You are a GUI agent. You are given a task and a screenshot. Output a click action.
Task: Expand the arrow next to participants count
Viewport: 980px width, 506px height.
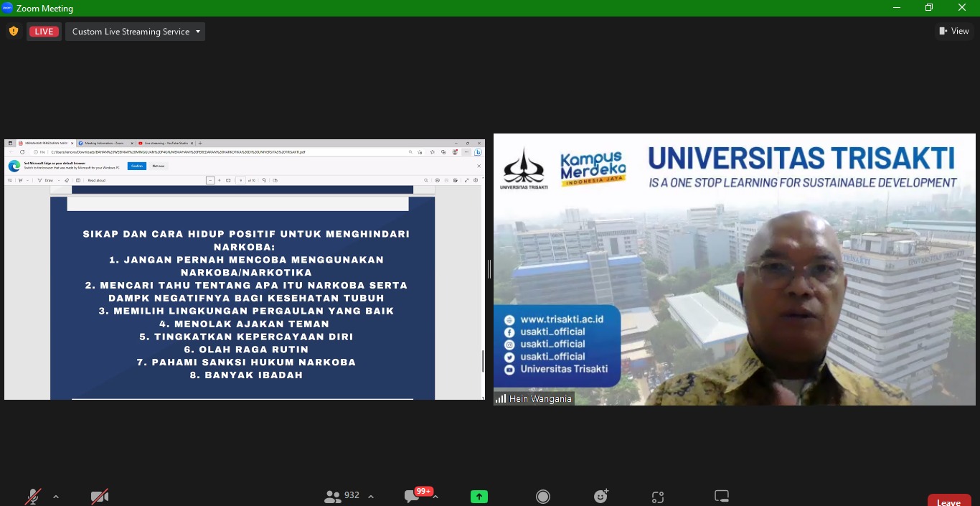click(371, 497)
